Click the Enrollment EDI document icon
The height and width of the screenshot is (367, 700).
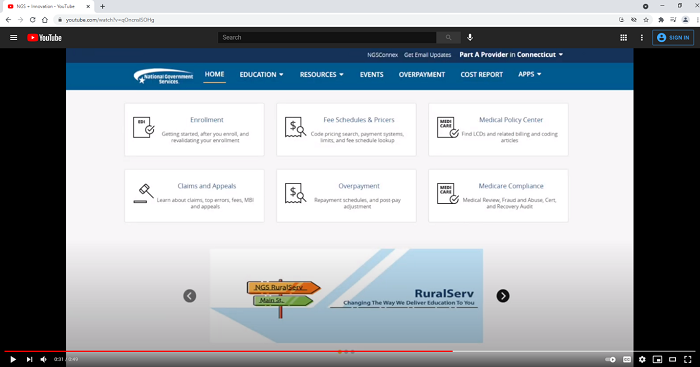(x=143, y=127)
